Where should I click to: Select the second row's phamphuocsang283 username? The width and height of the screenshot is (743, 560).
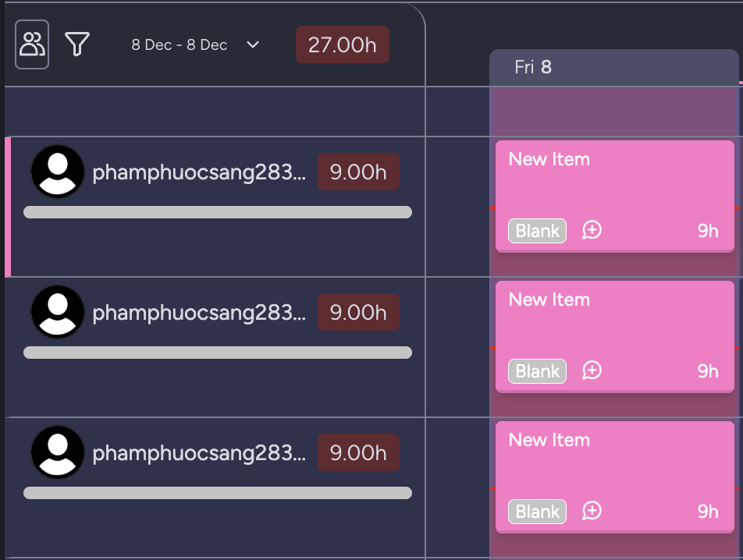[199, 313]
